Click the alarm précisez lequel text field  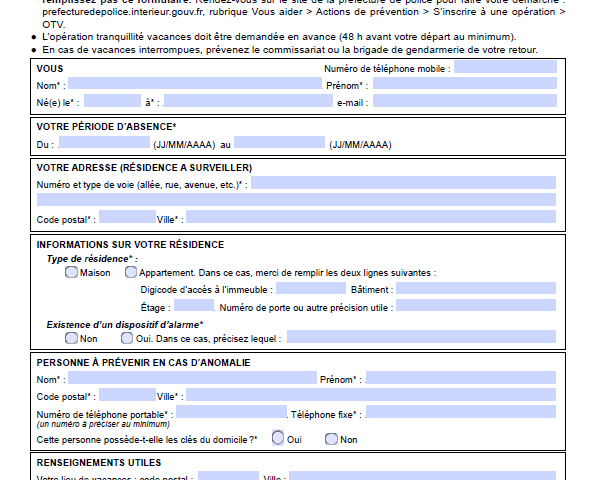[x=421, y=336]
